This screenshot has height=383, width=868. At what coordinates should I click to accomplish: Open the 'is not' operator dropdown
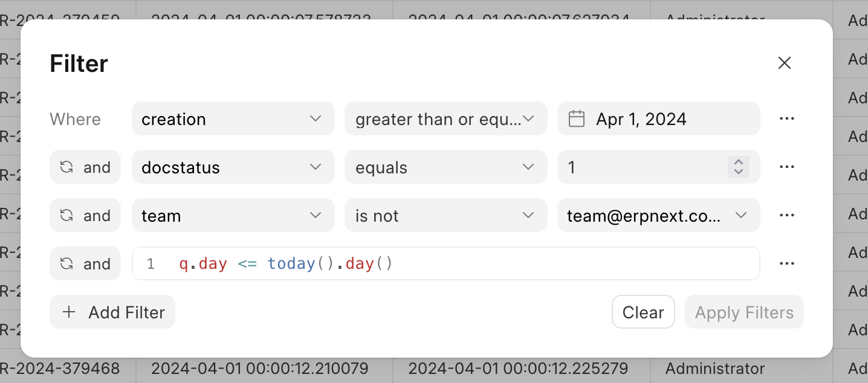(445, 215)
